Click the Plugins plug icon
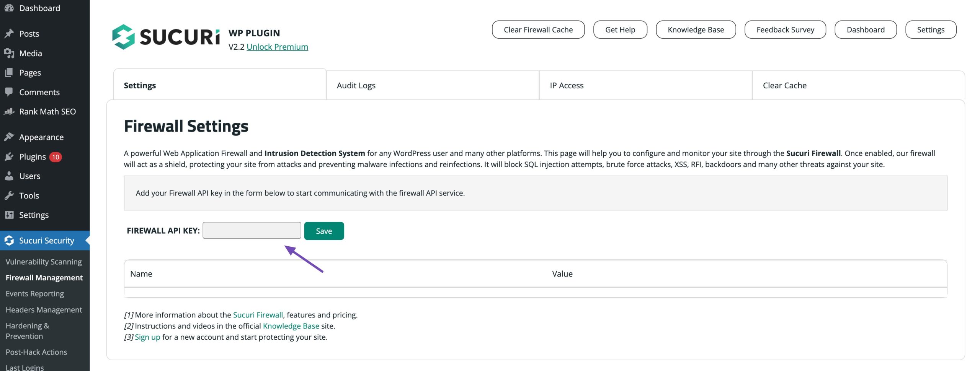 [x=9, y=156]
